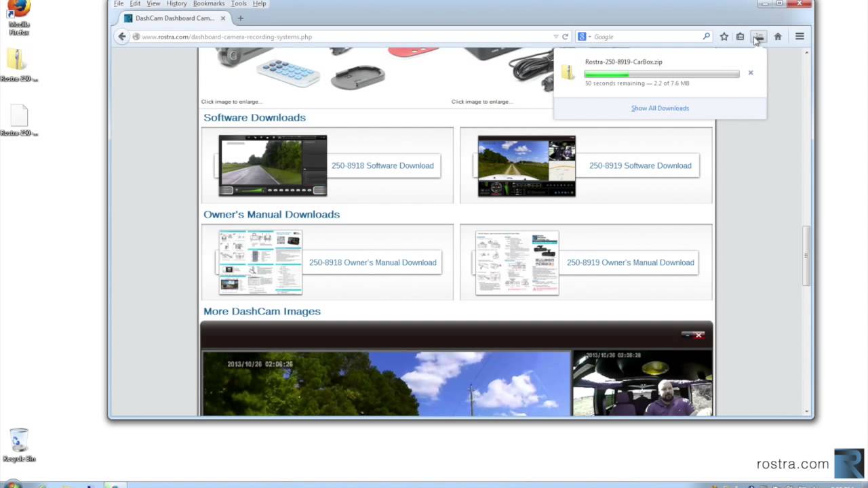The image size is (868, 488).
Task: Open the Firefox hamburger menu
Action: click(x=800, y=37)
